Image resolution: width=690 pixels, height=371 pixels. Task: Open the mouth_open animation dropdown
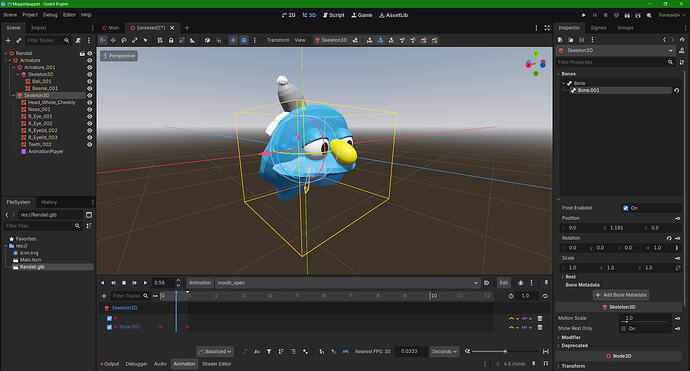[347, 283]
